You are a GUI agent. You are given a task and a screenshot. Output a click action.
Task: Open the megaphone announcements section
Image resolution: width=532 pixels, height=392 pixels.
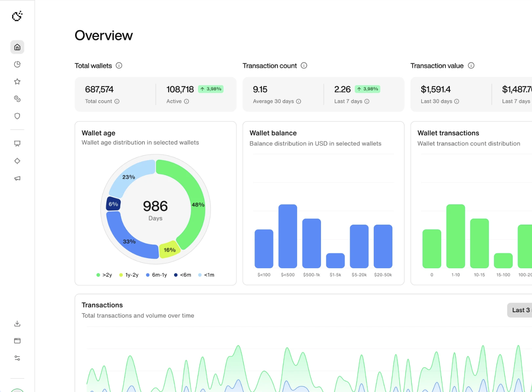click(17, 178)
